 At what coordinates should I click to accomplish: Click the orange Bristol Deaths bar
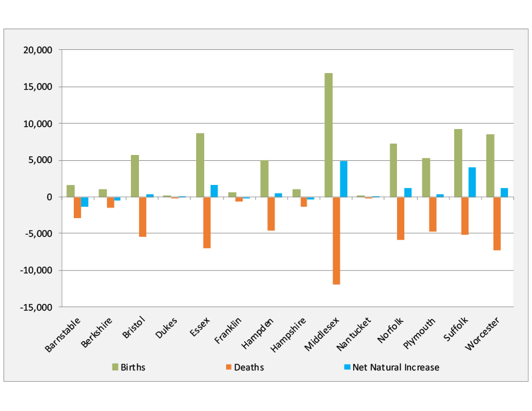click(142, 217)
